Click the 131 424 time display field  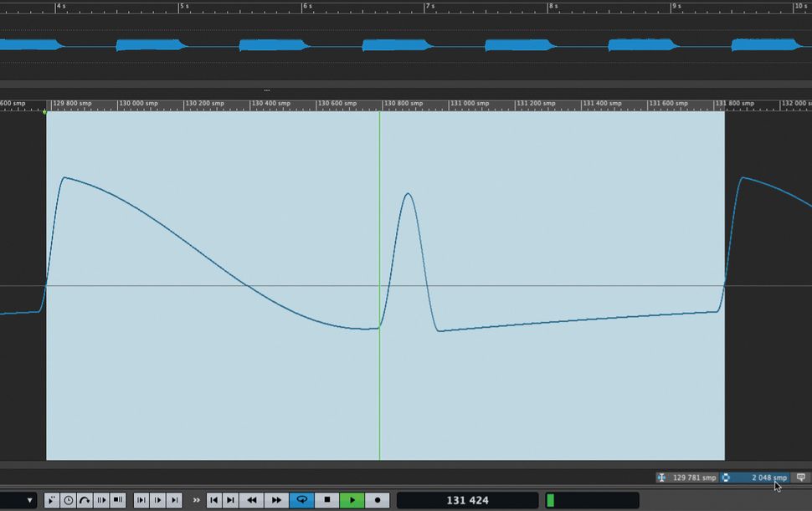(466, 499)
